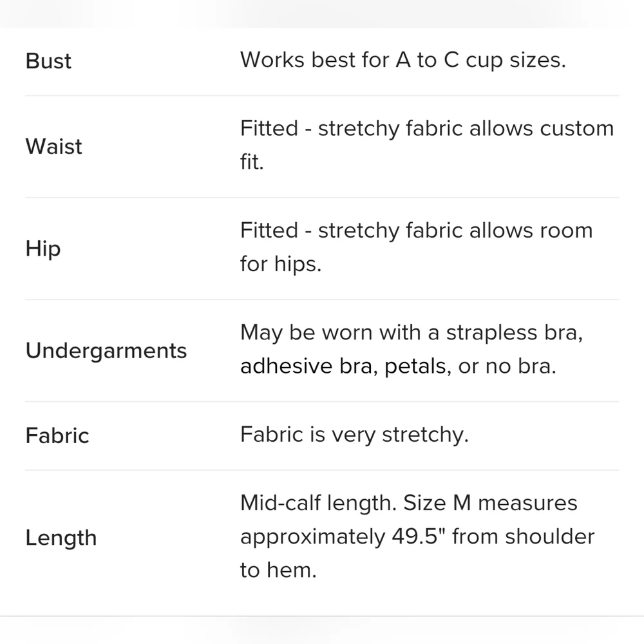Select the Undergarments row label
644x644 pixels.
click(x=106, y=350)
